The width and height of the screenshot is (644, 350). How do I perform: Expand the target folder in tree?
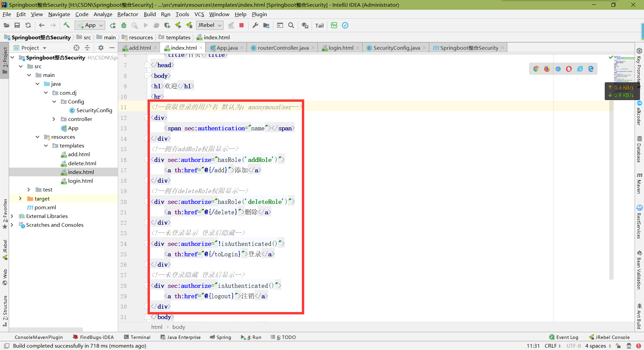20,199
